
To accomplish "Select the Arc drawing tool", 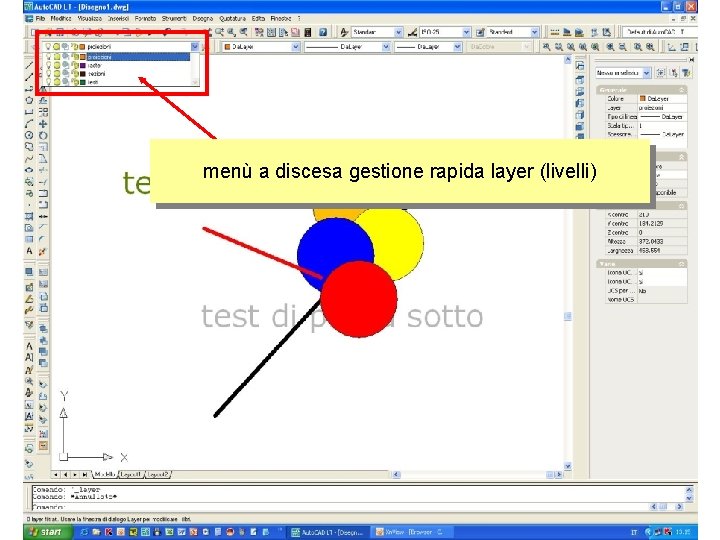I will click(29, 123).
